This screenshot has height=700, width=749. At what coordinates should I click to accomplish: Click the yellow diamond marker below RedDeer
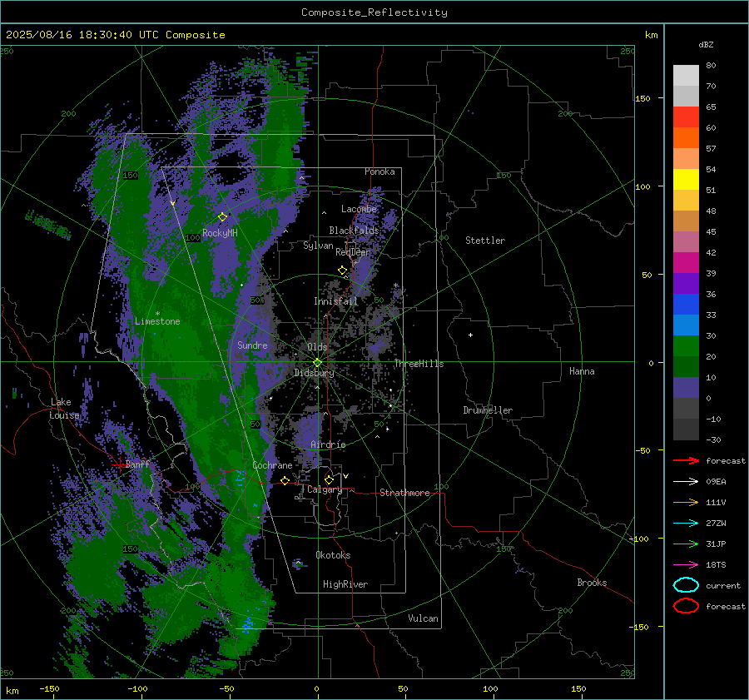tap(342, 271)
